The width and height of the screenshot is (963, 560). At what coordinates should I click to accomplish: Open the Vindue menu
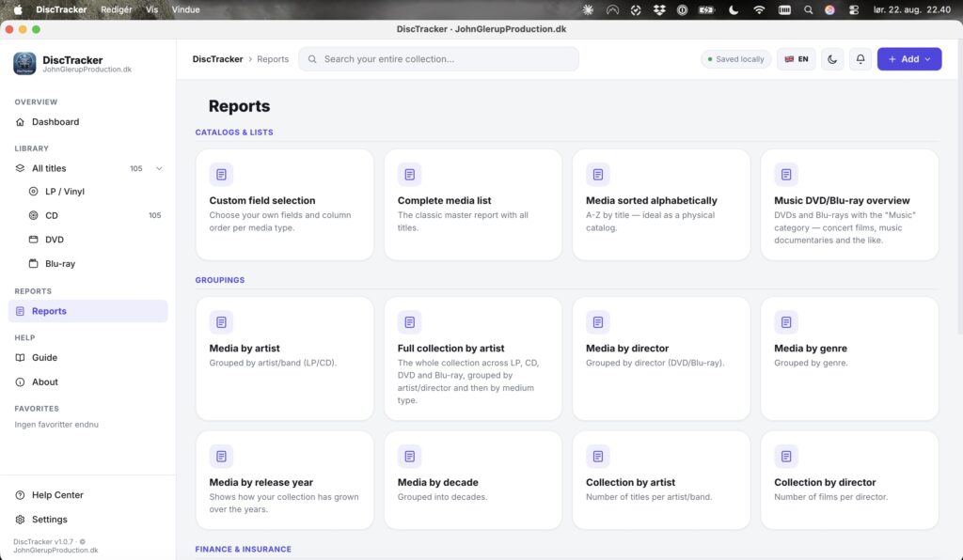pos(185,9)
